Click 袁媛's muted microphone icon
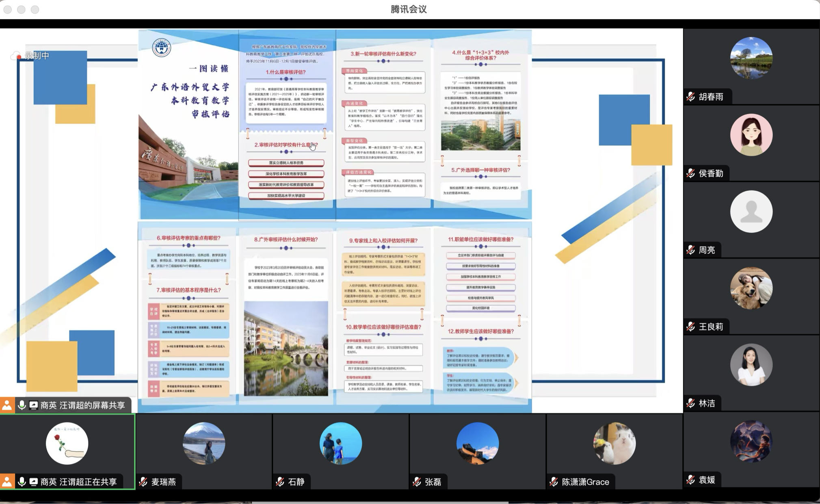This screenshot has height=504, width=820. point(691,480)
